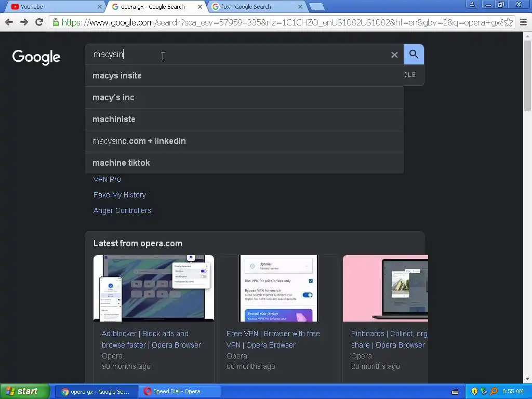This screenshot has width=532, height=399.
Task: Click the taskbar clock showing 8:55 AM
Action: [x=513, y=392]
